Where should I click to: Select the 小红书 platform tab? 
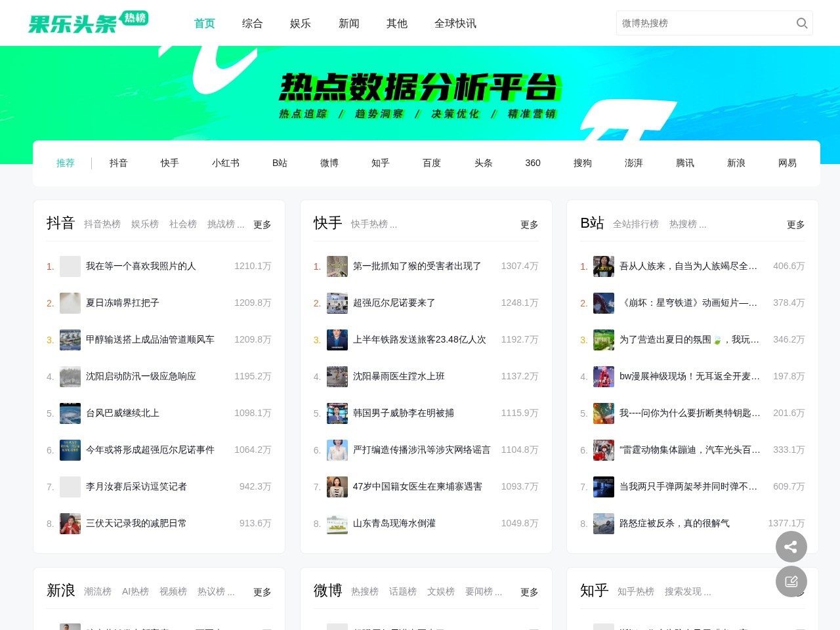[226, 163]
